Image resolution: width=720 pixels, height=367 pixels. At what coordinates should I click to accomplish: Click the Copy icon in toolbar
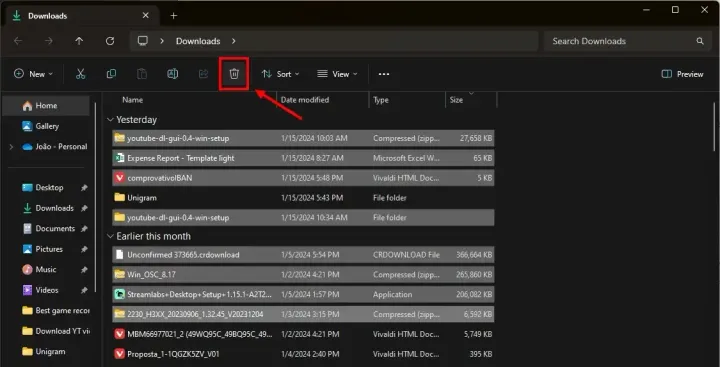(x=111, y=74)
